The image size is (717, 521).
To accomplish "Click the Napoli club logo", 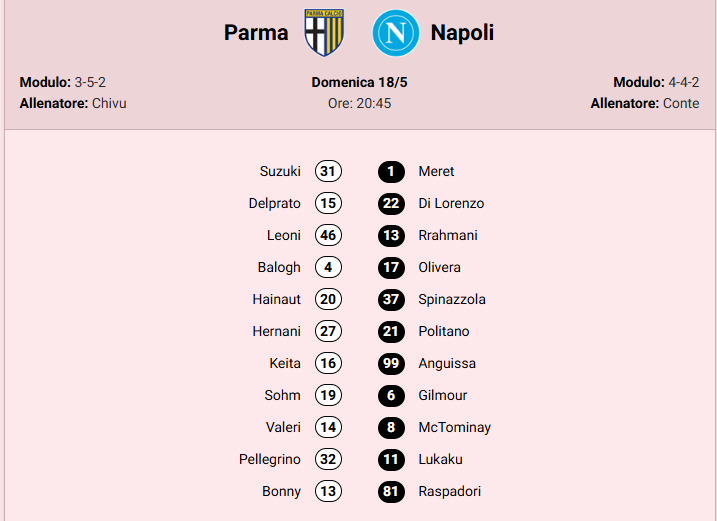I will (x=393, y=33).
